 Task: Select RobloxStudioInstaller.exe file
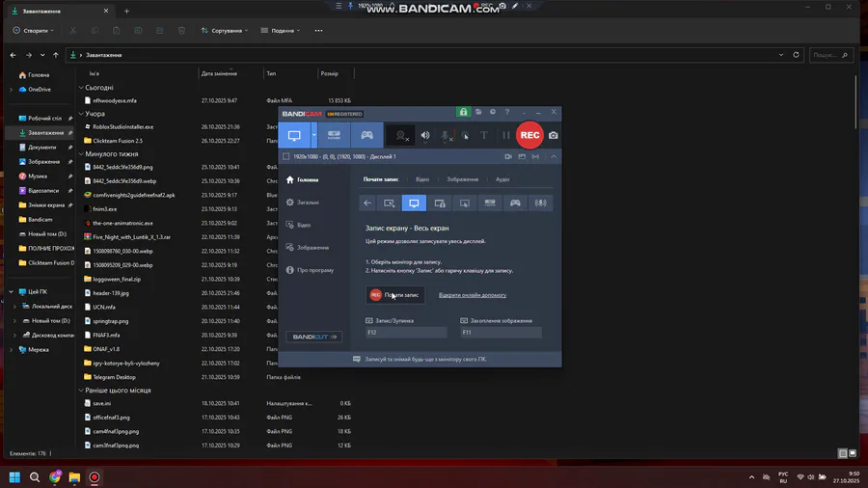122,126
